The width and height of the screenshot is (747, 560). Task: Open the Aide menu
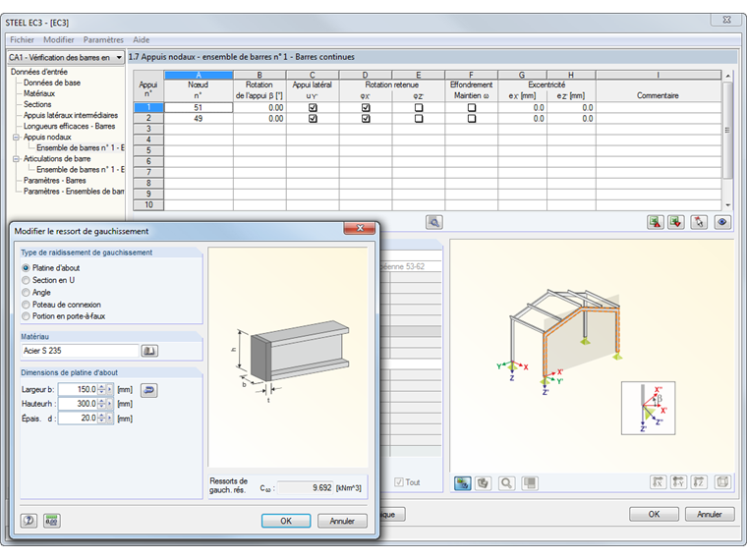click(141, 40)
